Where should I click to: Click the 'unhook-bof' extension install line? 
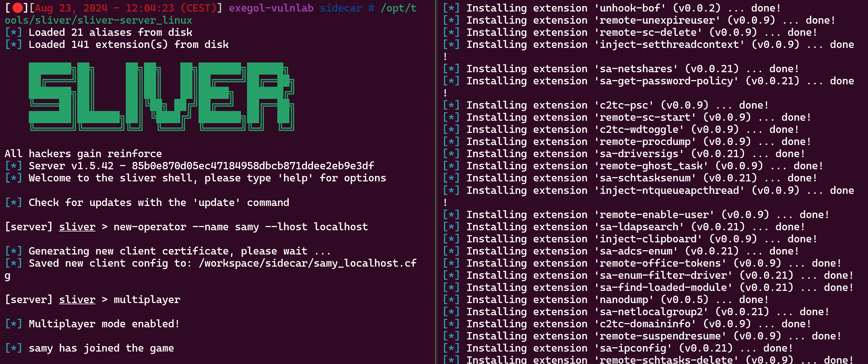[x=612, y=8]
